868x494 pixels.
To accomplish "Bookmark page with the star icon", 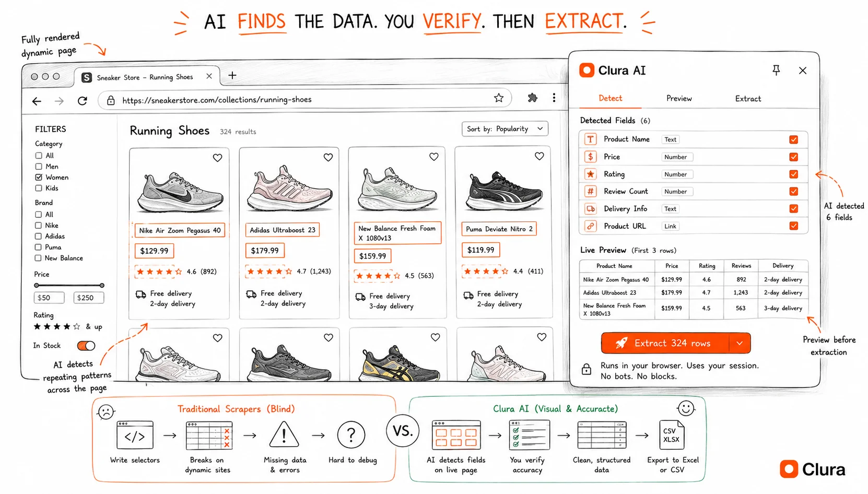I will click(x=499, y=98).
